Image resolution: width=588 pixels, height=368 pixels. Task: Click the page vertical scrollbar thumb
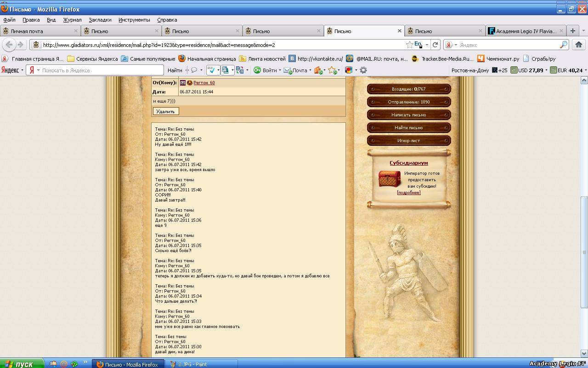[584, 252]
